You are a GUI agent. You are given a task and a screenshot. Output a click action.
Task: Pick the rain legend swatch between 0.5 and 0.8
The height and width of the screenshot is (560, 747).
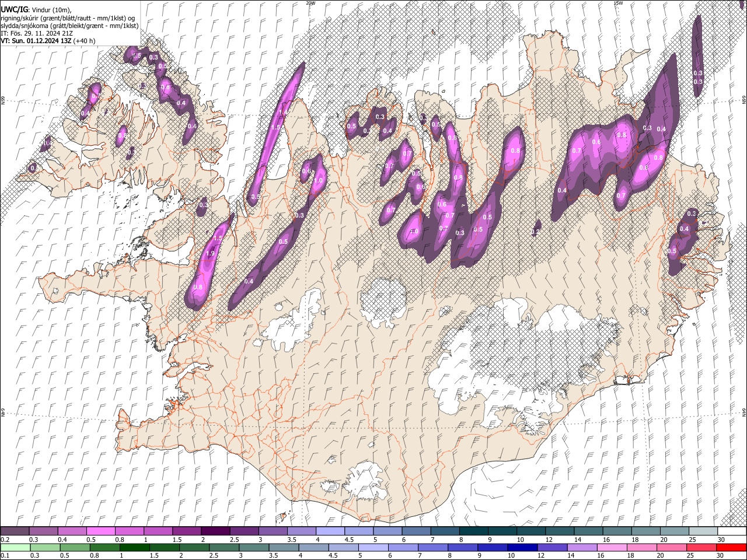point(74,547)
